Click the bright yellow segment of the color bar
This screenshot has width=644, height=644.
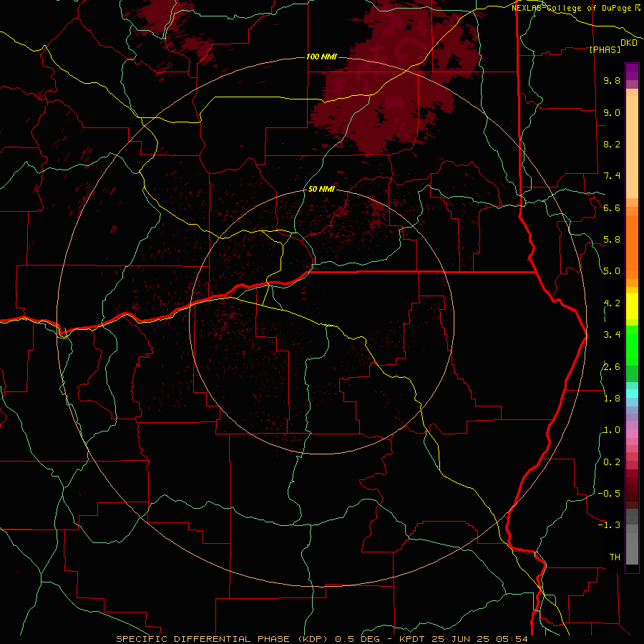pos(632,306)
